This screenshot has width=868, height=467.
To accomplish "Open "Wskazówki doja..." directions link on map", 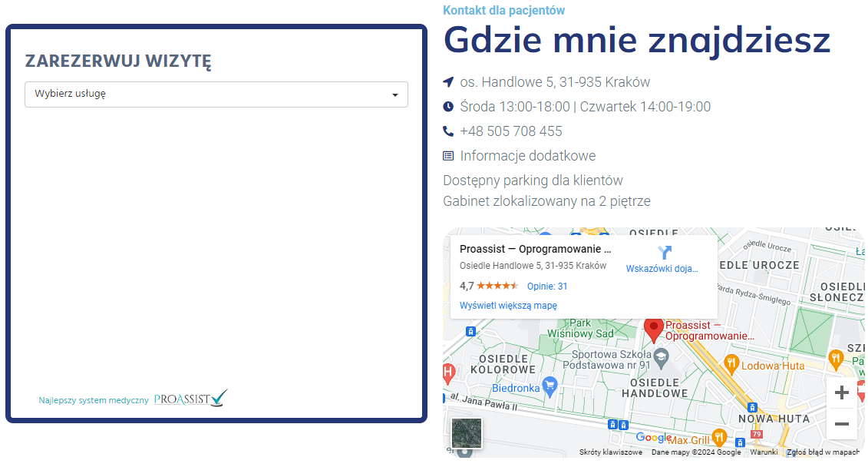I will (x=662, y=269).
